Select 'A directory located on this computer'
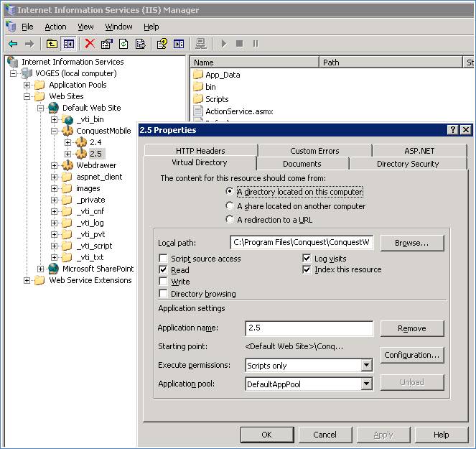Screen dimensions: 476x449 [x=230, y=191]
